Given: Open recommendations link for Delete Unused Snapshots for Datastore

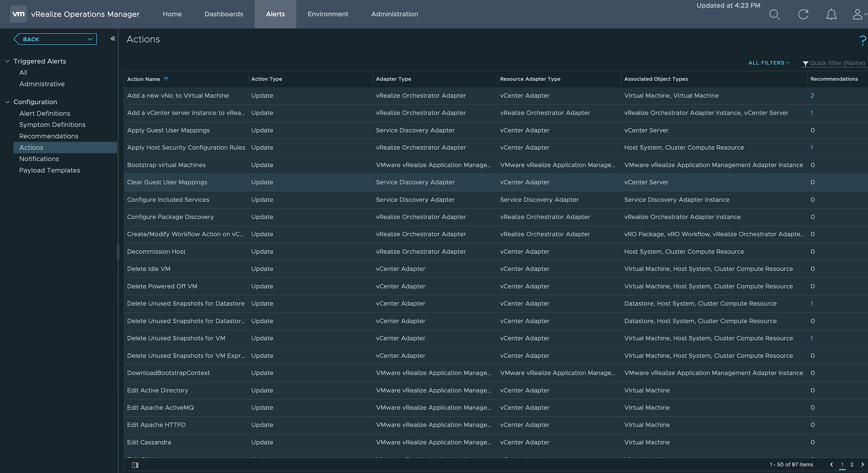Looking at the screenshot, I should (x=812, y=304).
